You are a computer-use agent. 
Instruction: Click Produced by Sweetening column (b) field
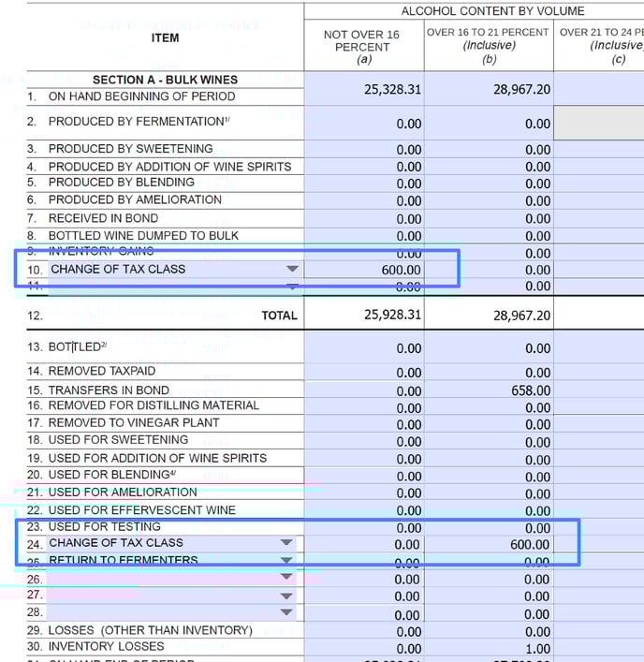tap(489, 150)
